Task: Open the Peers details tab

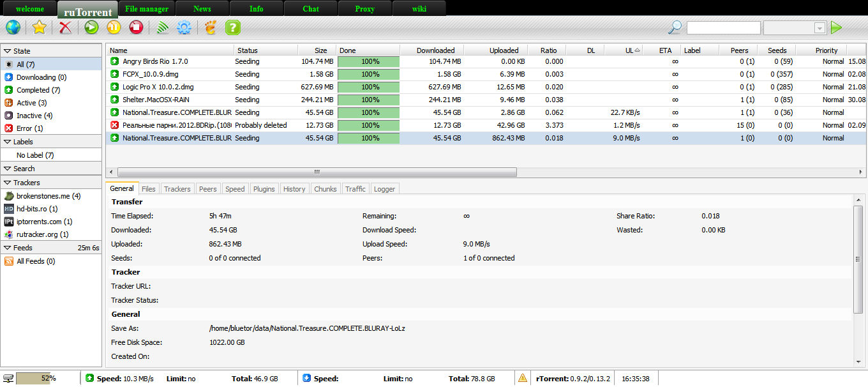Action: [x=207, y=188]
